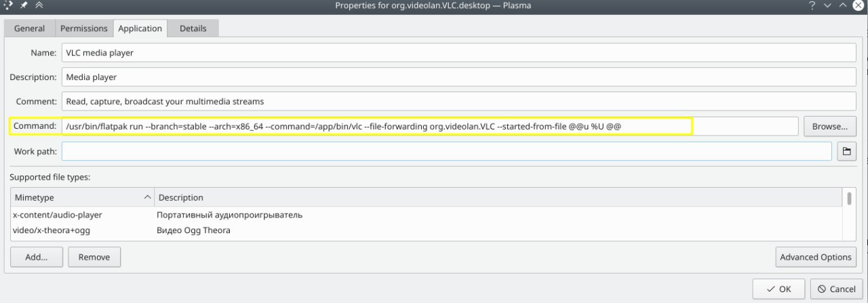Open the folder picker icon for Work path
The height and width of the screenshot is (303, 868).
(x=846, y=151)
